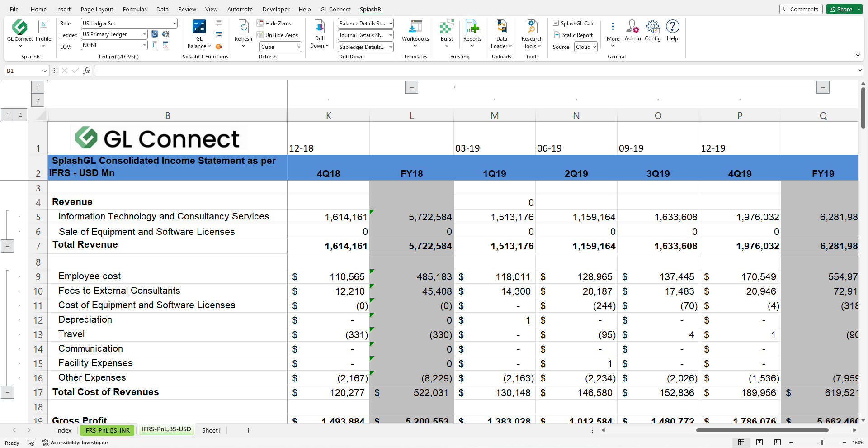Collapse the Total Revenue row group

pyautogui.click(x=8, y=246)
